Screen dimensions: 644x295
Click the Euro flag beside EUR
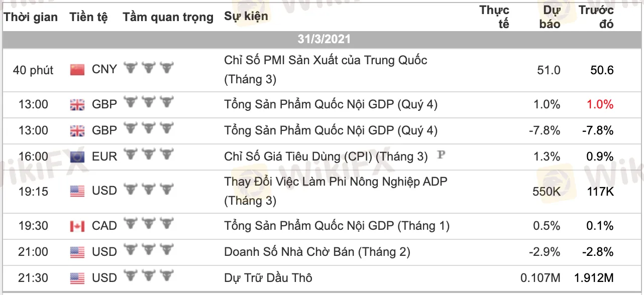(x=77, y=157)
